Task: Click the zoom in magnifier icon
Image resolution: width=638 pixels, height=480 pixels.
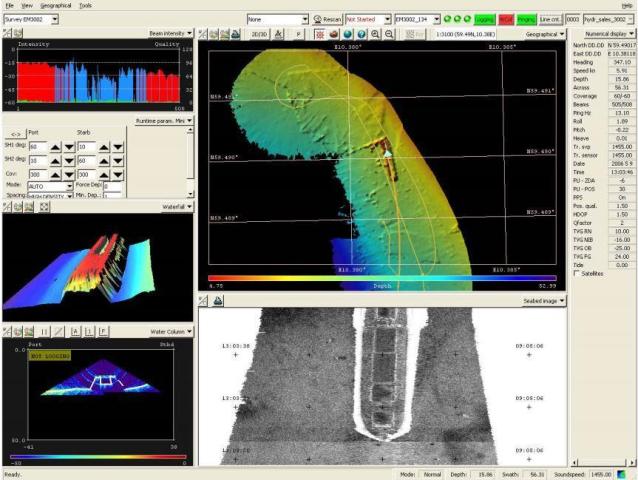Action: pos(375,33)
